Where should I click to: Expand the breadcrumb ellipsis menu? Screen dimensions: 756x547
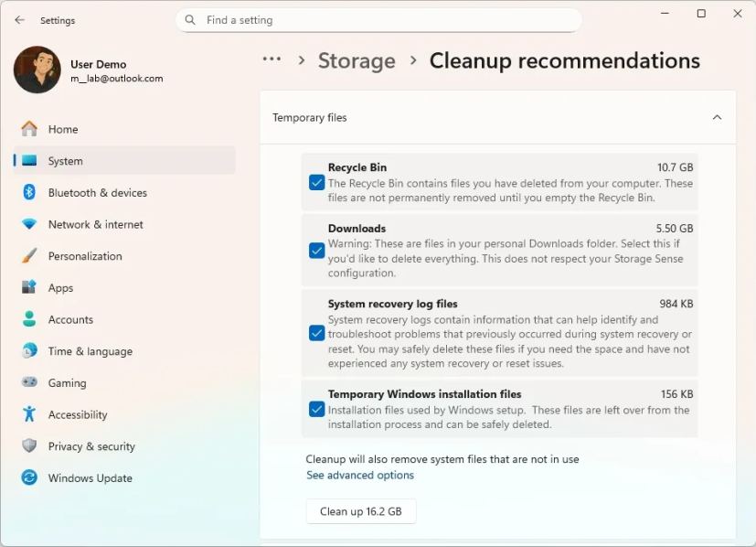point(272,59)
